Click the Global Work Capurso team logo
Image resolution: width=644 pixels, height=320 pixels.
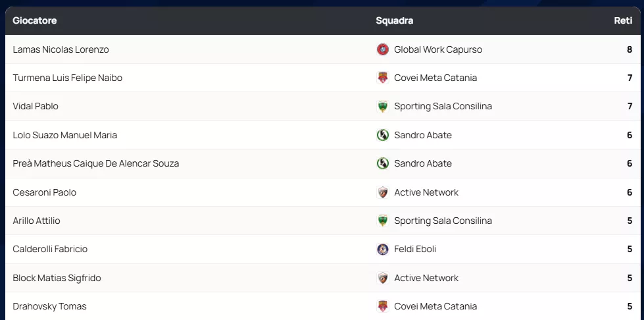tap(382, 49)
